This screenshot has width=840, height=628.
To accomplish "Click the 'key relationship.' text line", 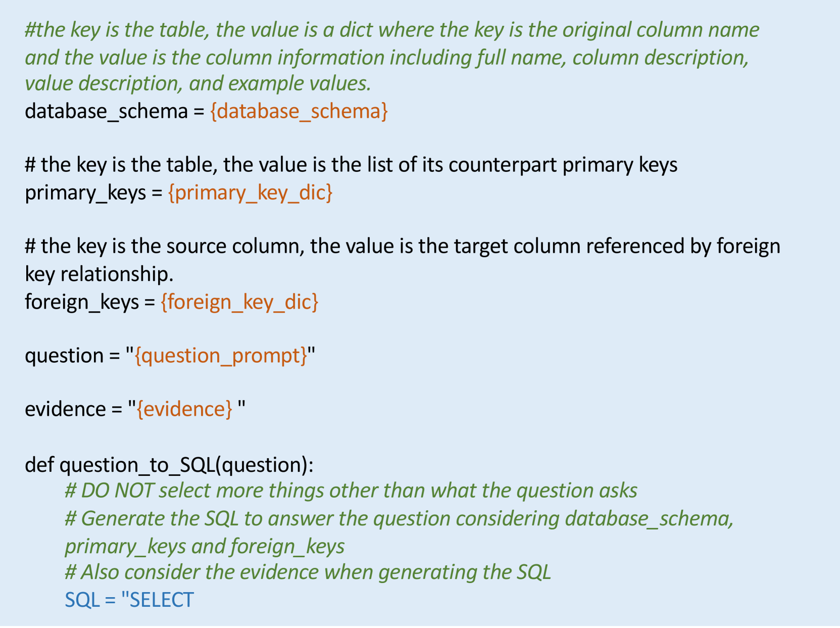I will 99,274.
